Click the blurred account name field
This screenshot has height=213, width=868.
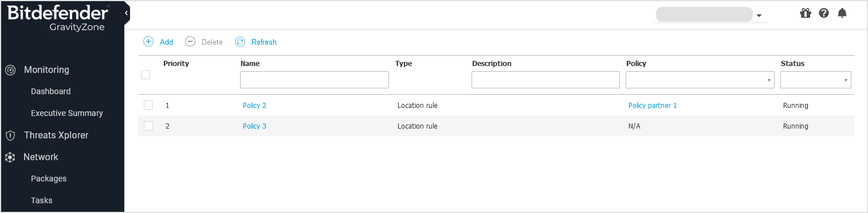704,14
